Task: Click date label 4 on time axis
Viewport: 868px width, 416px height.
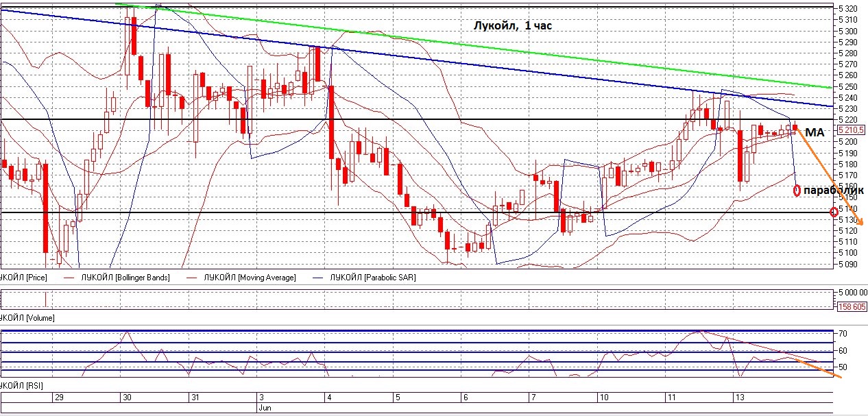Action: click(x=330, y=397)
